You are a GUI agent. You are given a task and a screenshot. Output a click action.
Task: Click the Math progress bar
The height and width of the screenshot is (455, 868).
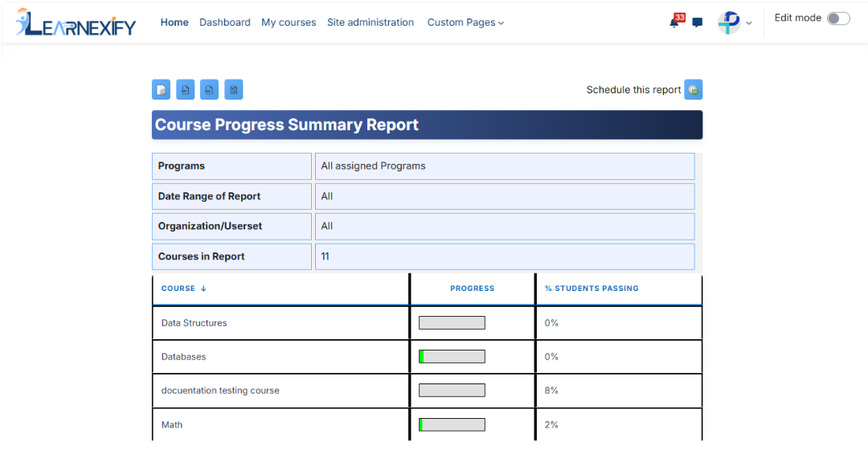pyautogui.click(x=452, y=424)
